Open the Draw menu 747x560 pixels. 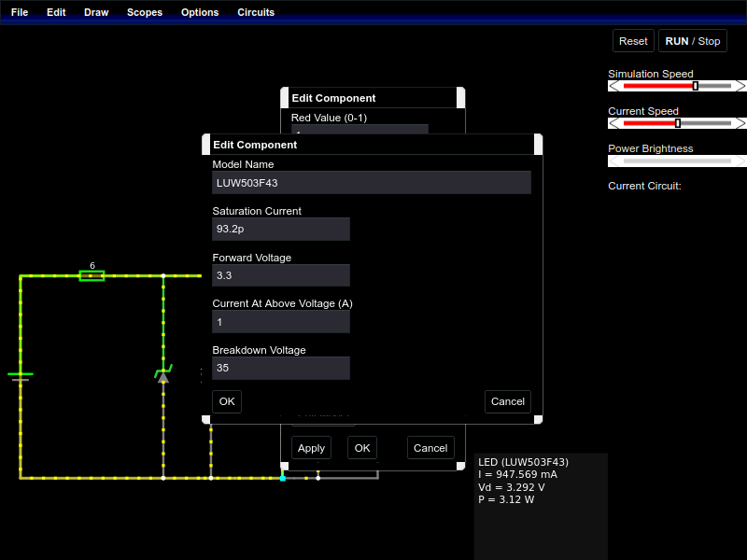(x=96, y=12)
